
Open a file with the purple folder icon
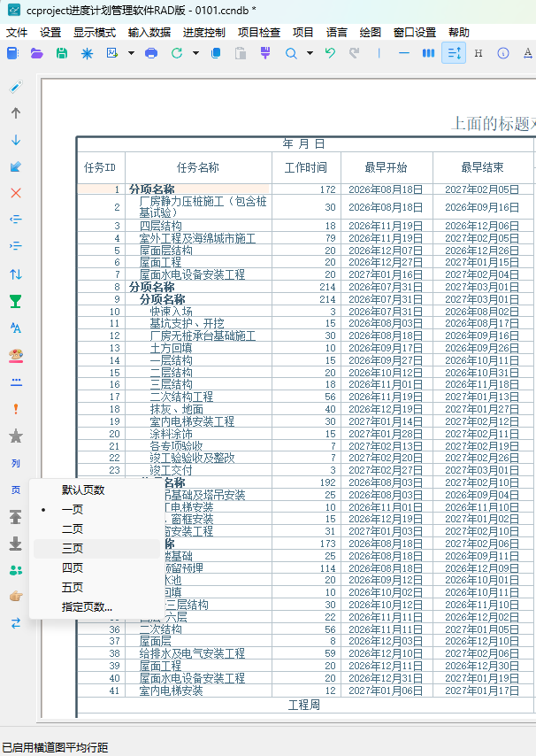pos(37,53)
